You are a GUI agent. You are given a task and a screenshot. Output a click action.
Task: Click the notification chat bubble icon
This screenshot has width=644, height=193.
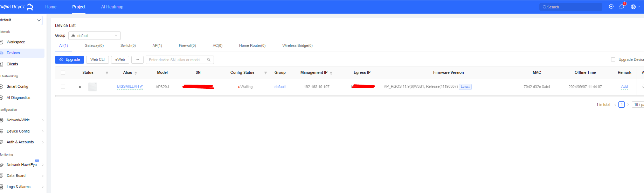click(x=622, y=7)
